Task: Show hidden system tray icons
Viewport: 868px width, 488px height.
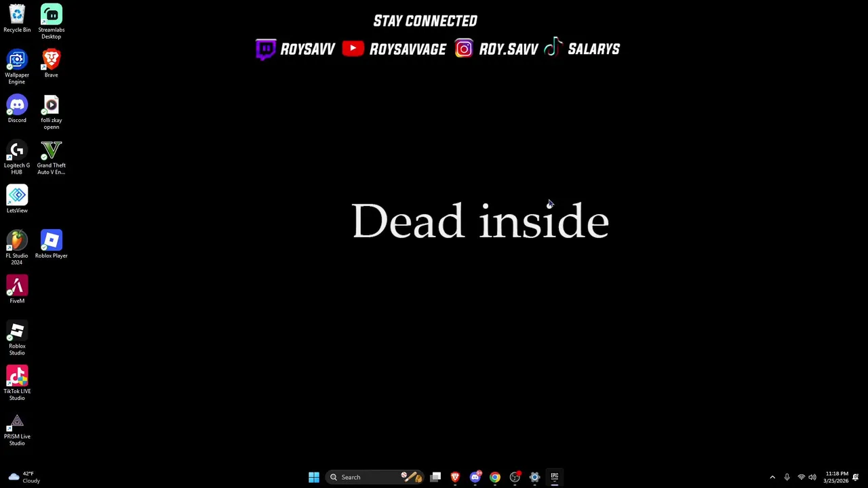Action: click(772, 477)
